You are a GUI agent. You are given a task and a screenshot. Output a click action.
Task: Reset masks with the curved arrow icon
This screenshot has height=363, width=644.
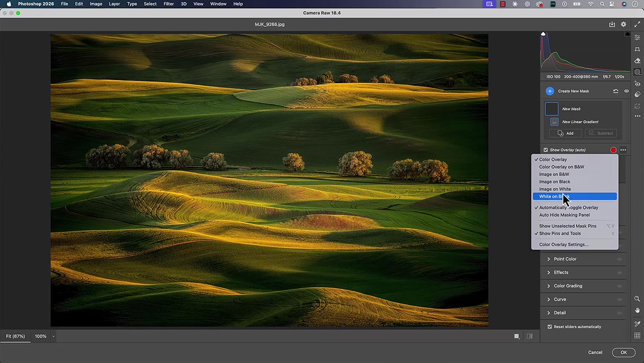[616, 91]
